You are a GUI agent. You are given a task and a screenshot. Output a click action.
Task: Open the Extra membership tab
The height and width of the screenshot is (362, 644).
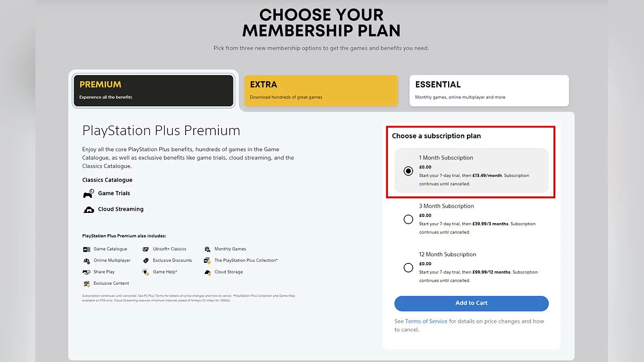(321, 90)
